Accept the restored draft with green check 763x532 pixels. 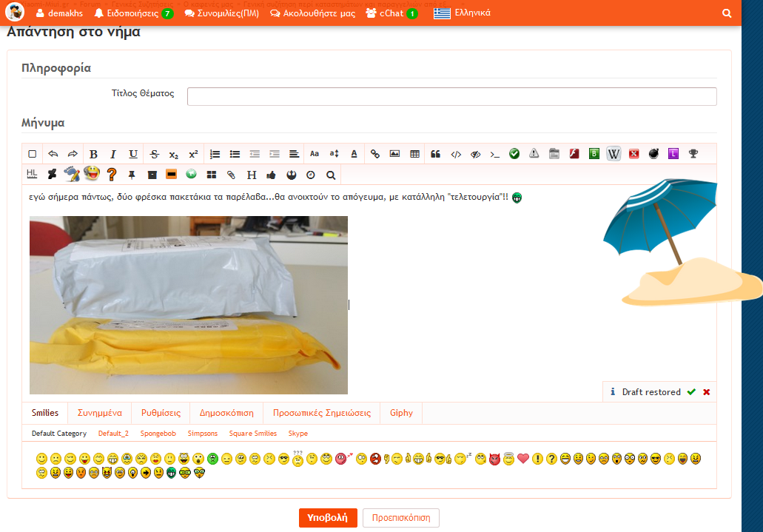(x=691, y=392)
